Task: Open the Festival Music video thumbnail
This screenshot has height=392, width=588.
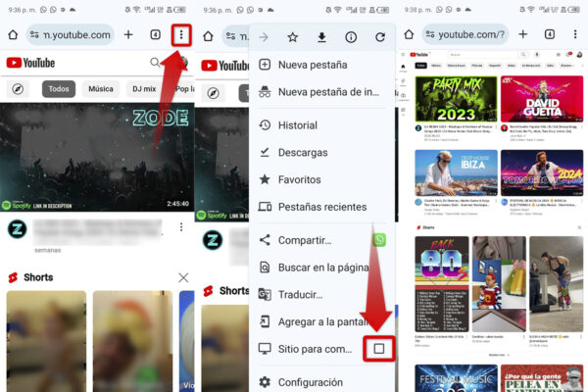Action: pyautogui.click(x=456, y=378)
